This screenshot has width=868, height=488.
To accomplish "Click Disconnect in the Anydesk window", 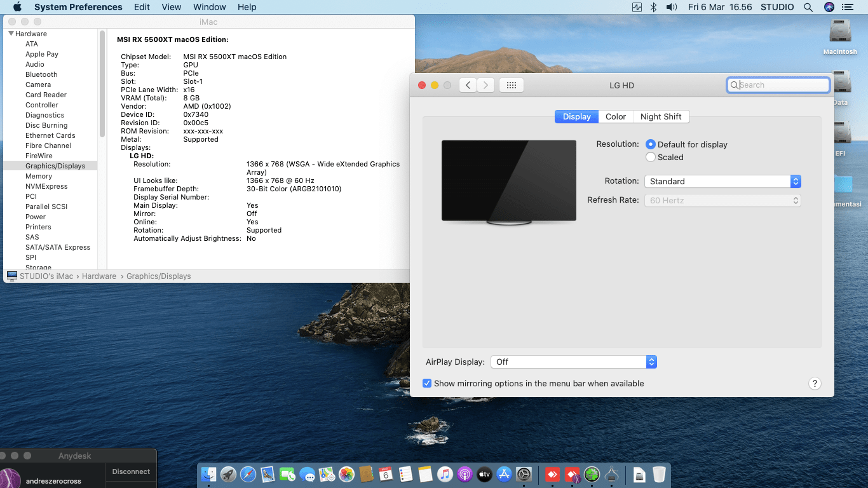I will point(131,471).
